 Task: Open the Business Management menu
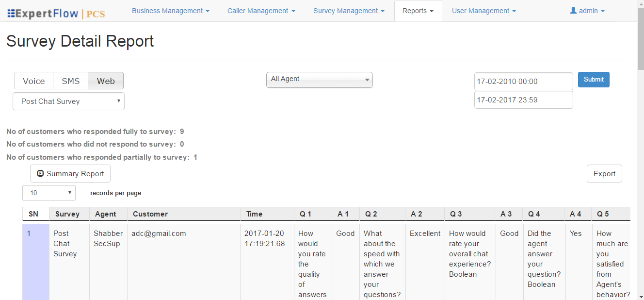[170, 10]
